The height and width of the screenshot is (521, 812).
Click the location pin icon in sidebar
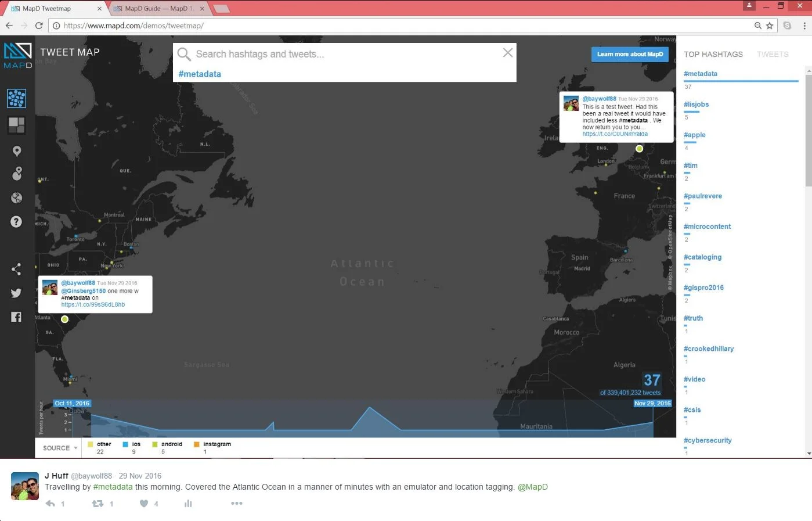(x=17, y=152)
